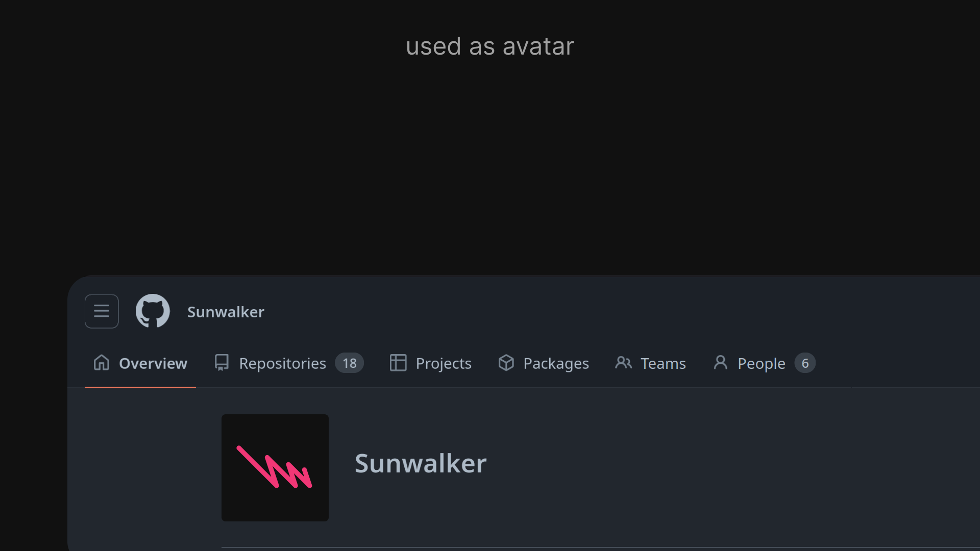The image size is (980, 551).
Task: Click the Repositories count badge 18
Action: point(349,363)
